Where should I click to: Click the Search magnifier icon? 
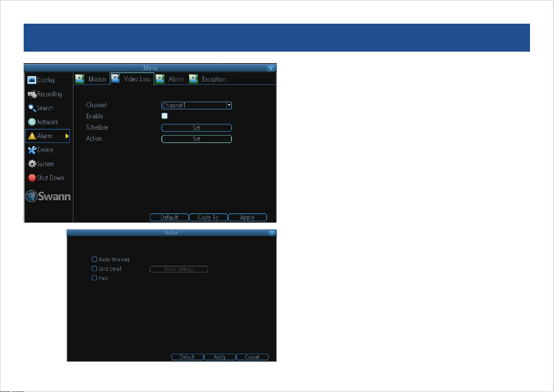click(x=32, y=108)
